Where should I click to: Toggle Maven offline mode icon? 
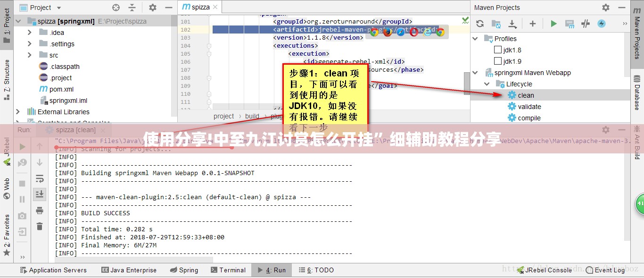(586, 24)
